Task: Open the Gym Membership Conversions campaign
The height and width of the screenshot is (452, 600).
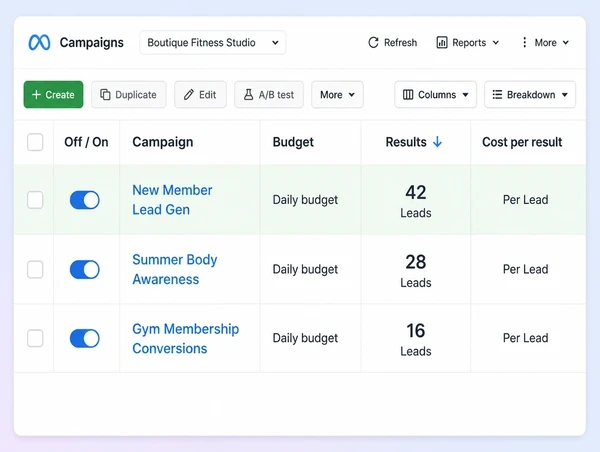Action: [x=186, y=338]
